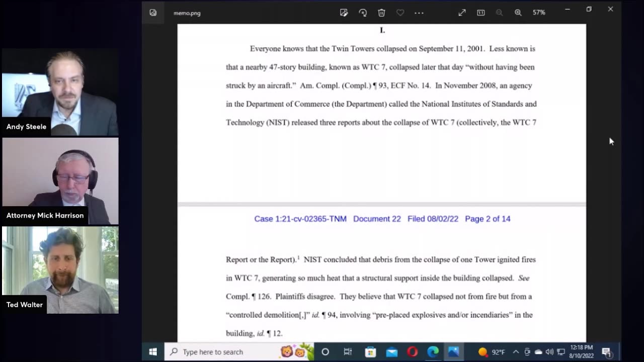This screenshot has width=644, height=362.
Task: Add the image to favorites
Action: pos(400,13)
